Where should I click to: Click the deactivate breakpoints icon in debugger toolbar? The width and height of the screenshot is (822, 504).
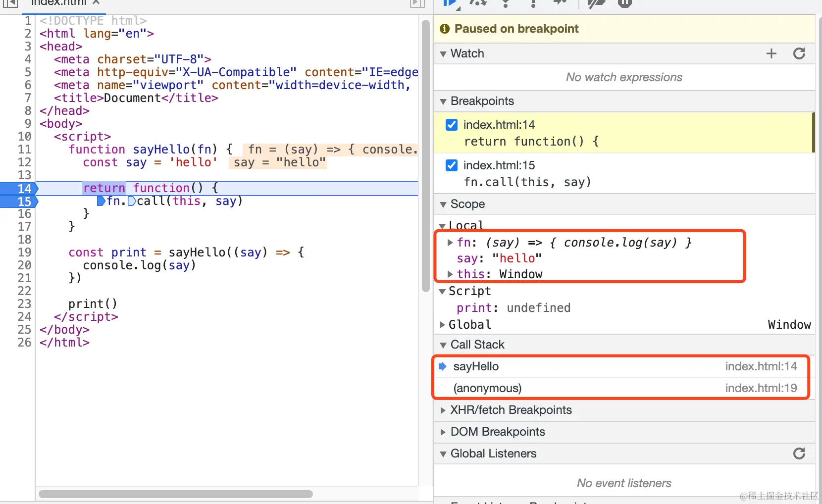[x=596, y=4]
